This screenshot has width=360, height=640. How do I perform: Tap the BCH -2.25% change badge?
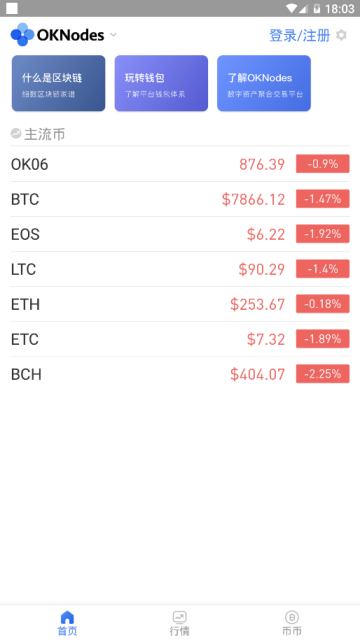[x=322, y=373]
